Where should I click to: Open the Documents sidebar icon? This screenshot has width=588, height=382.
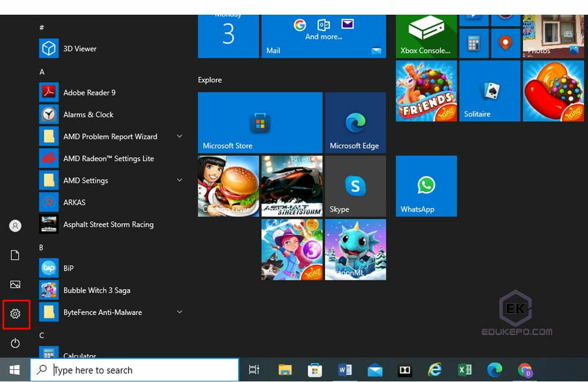(x=15, y=255)
